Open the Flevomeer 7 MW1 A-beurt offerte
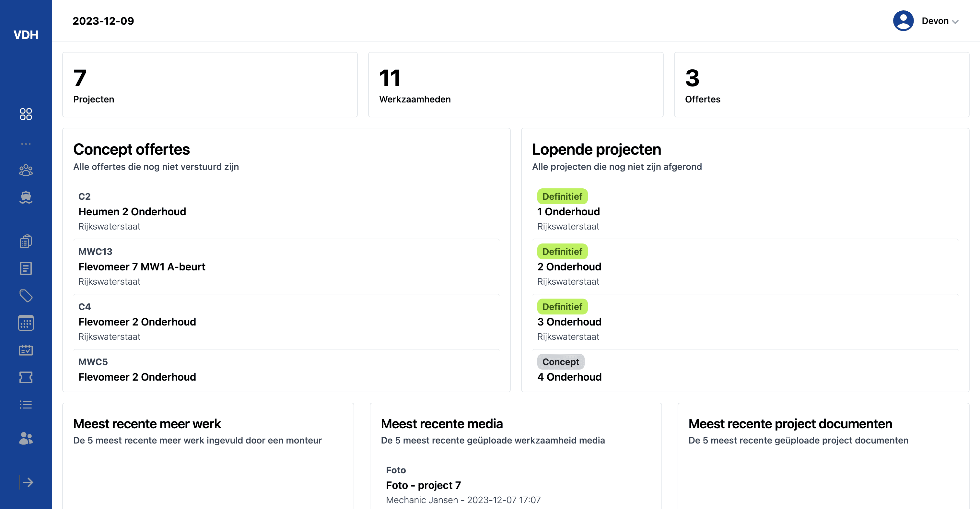Screen dimensions: 980x509 click(x=142, y=267)
